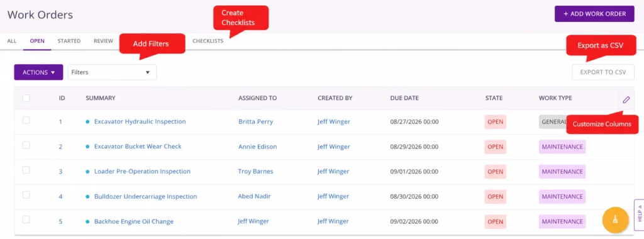644x239 pixels.
Task: Click the DUE DATE column header
Action: pos(404,98)
